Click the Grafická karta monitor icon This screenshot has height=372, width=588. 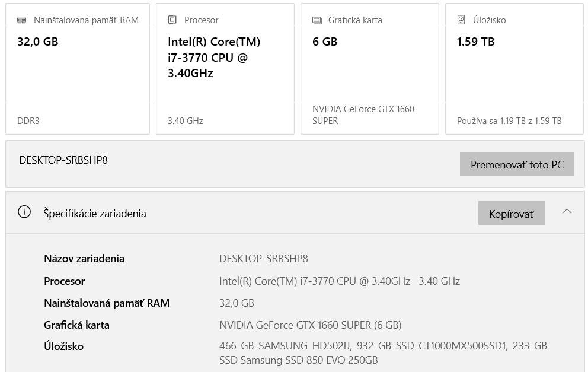pos(317,20)
